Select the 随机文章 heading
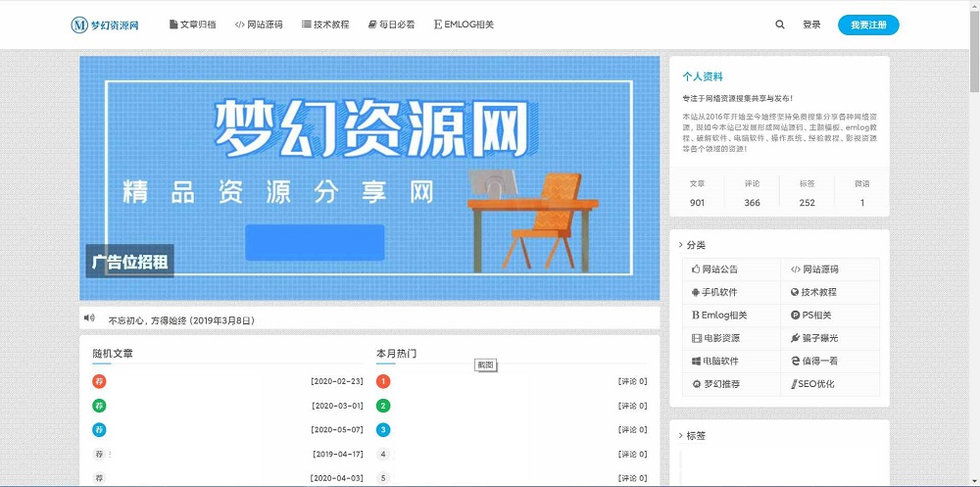Viewport: 980px width, 487px height. click(x=113, y=354)
